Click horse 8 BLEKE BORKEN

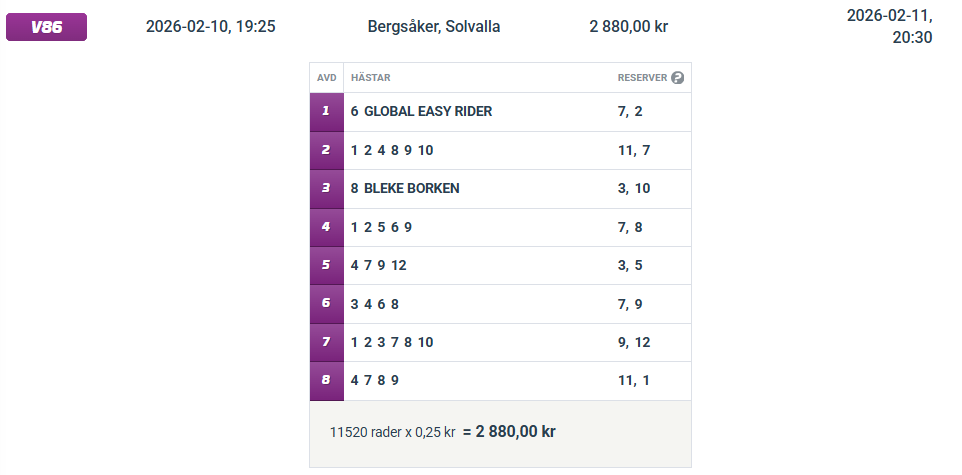coord(405,188)
